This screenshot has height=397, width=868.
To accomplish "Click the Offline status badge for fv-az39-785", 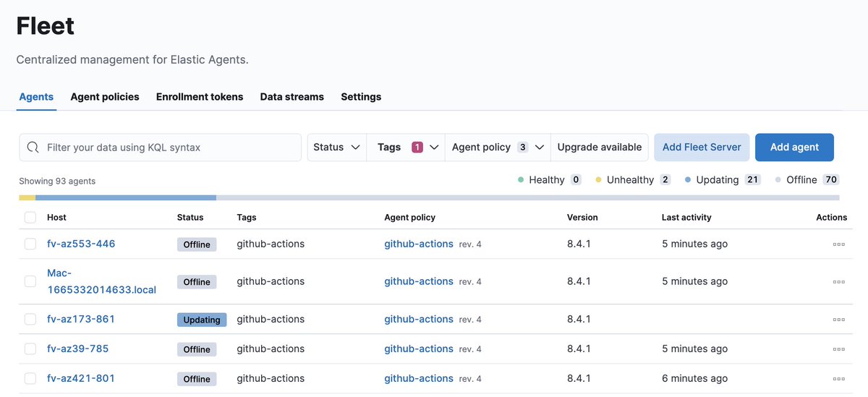I will pyautogui.click(x=197, y=349).
